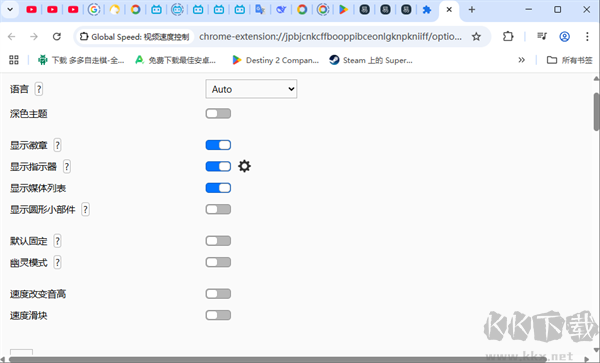Click the help icon beside 语言
600x363 pixels.
point(39,89)
